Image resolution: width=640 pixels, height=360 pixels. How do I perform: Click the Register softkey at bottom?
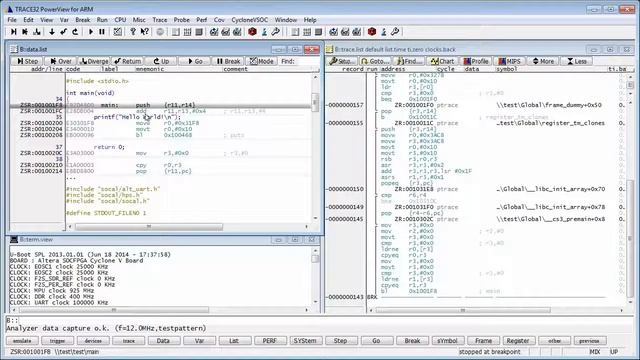click(518, 340)
